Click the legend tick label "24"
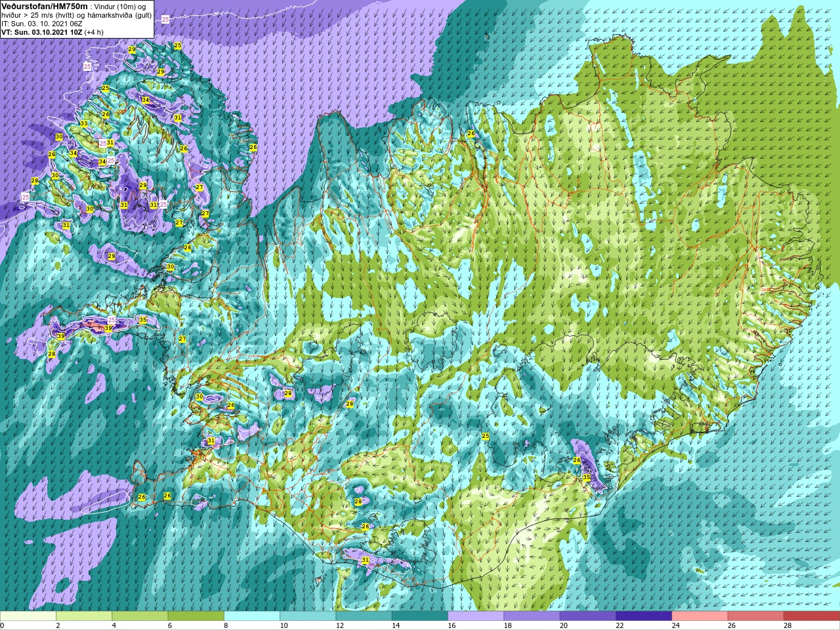The width and height of the screenshot is (840, 630). pos(675,625)
